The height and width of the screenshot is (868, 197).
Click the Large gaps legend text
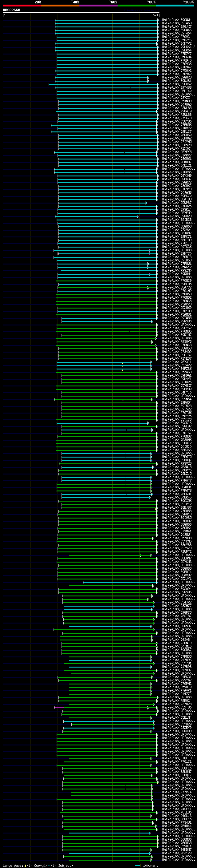[13, 865]
